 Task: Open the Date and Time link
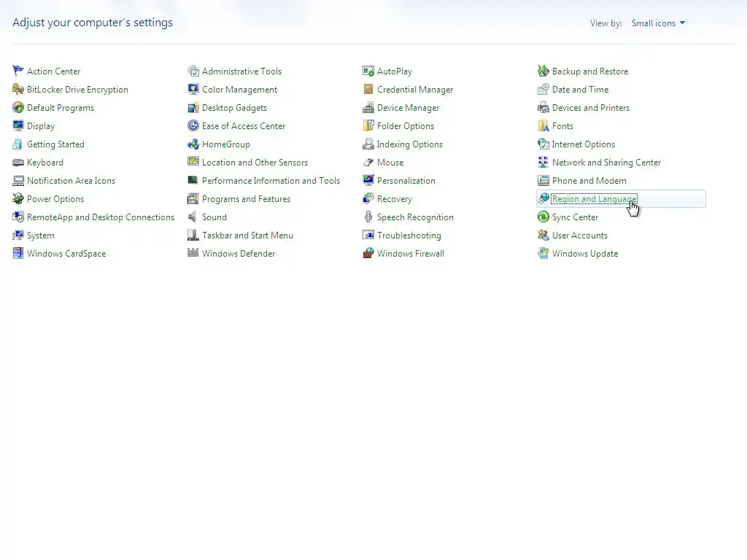pyautogui.click(x=580, y=90)
